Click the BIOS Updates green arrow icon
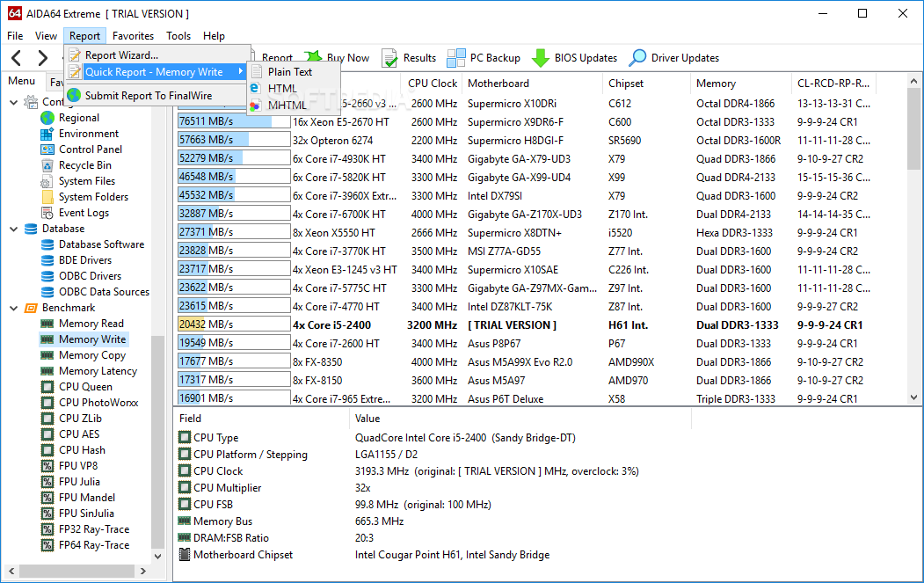 pyautogui.click(x=541, y=58)
